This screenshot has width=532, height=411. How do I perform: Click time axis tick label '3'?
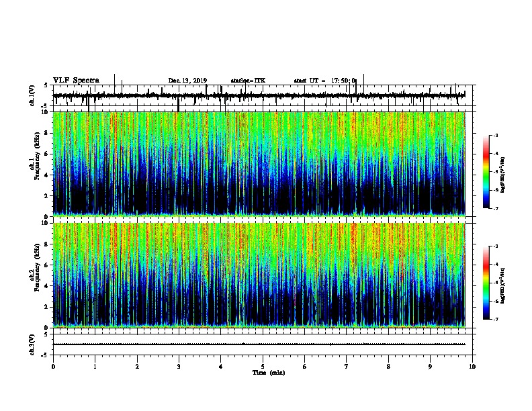pos(179,367)
